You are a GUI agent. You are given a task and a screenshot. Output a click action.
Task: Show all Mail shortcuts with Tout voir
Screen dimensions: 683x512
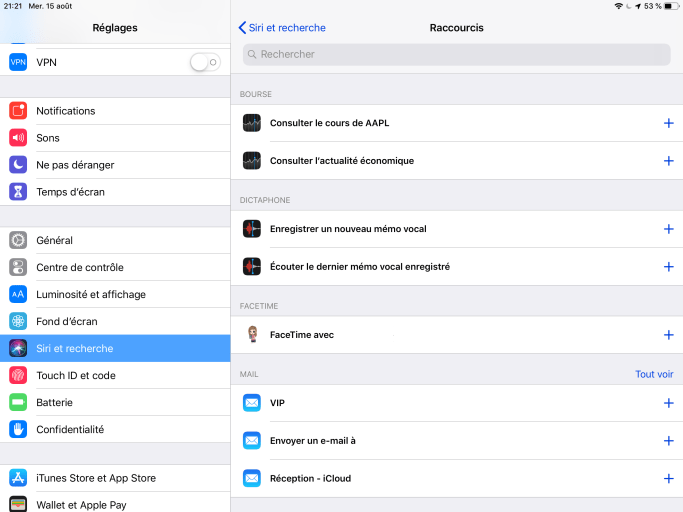(x=653, y=374)
